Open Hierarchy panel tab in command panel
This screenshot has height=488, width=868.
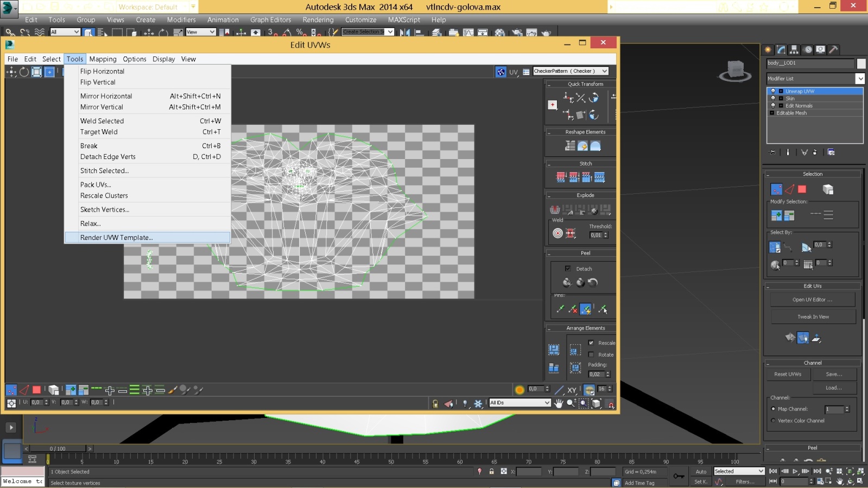(x=794, y=49)
